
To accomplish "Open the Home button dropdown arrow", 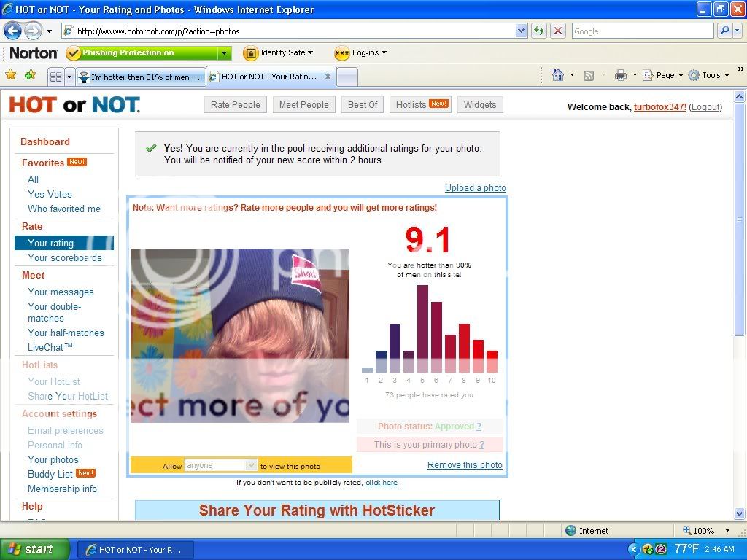I will point(572,75).
